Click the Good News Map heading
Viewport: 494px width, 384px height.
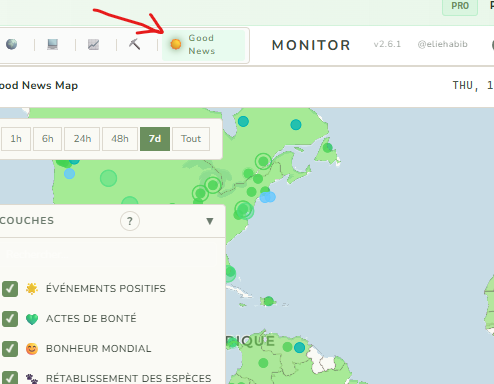[39, 86]
